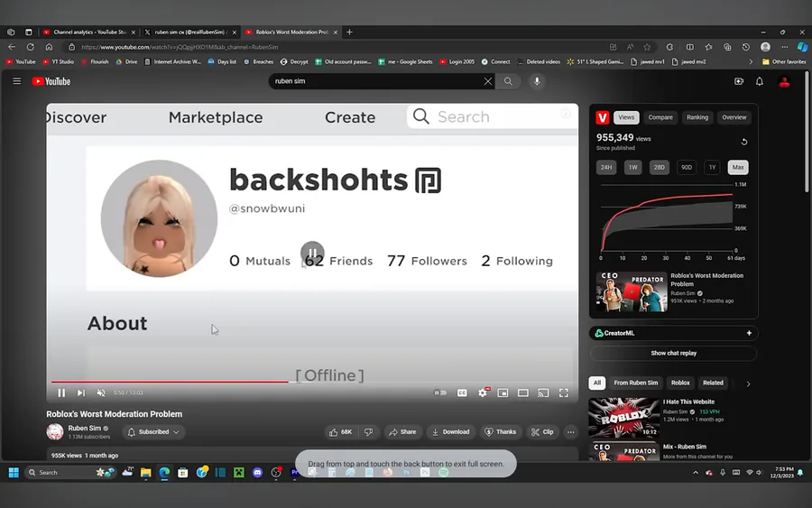Select the 28D time range
812x508 pixels.
pyautogui.click(x=660, y=167)
